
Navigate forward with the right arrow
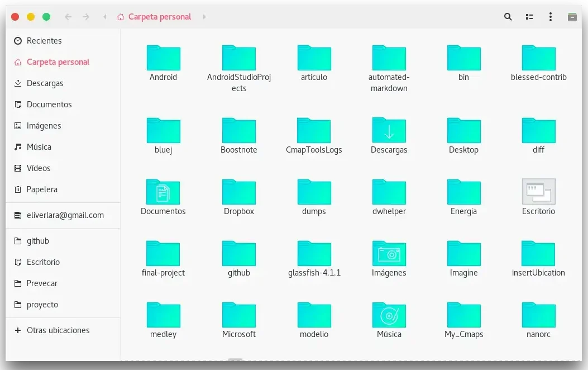[x=86, y=17]
